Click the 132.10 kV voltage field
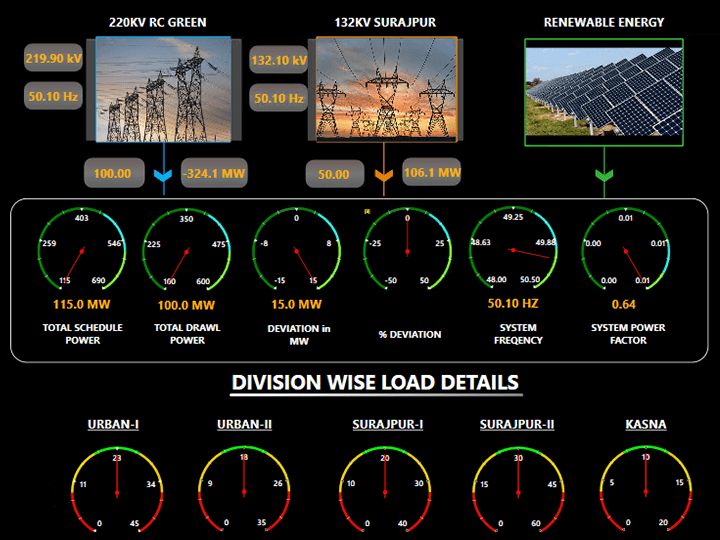 (x=279, y=61)
